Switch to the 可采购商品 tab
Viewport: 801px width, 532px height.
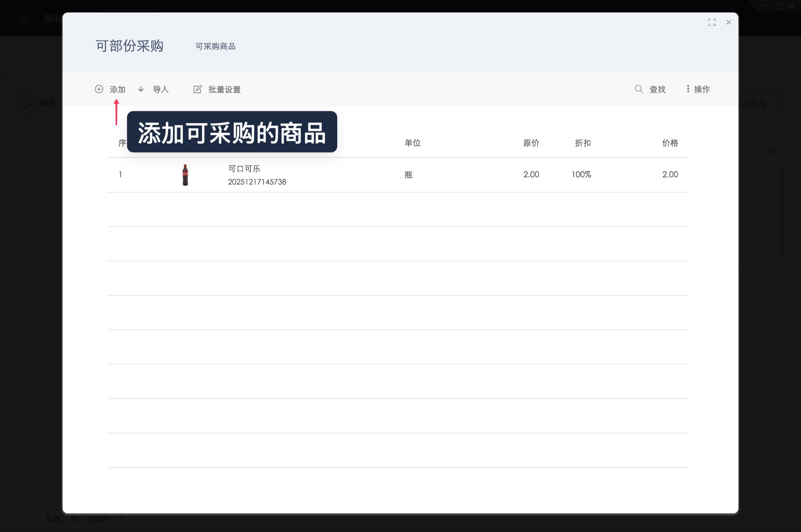216,46
